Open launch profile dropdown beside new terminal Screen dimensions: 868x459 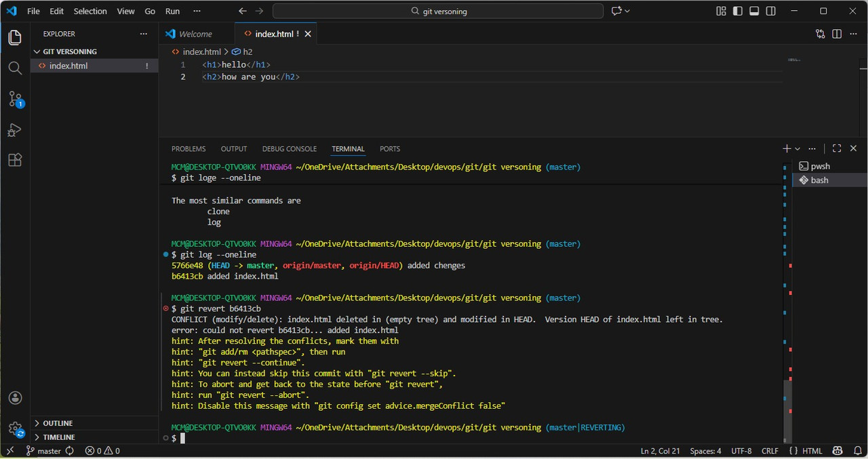pos(797,148)
